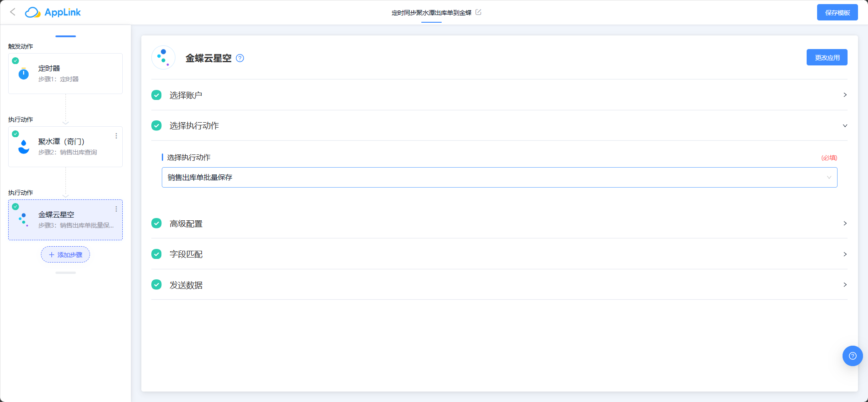The height and width of the screenshot is (402, 868).
Task: Click the (必填) required label
Action: pos(829,158)
